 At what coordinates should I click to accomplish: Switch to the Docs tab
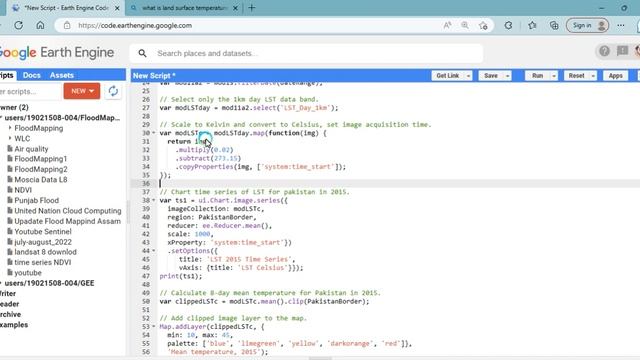[31, 76]
